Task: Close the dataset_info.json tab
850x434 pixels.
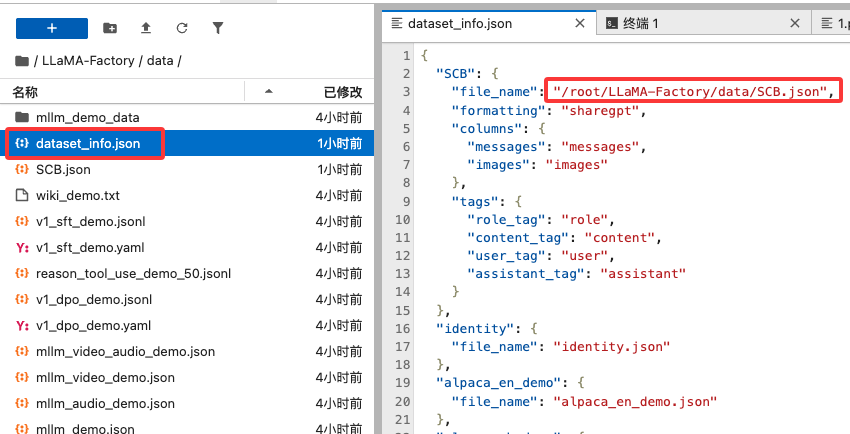Action: 580,23
